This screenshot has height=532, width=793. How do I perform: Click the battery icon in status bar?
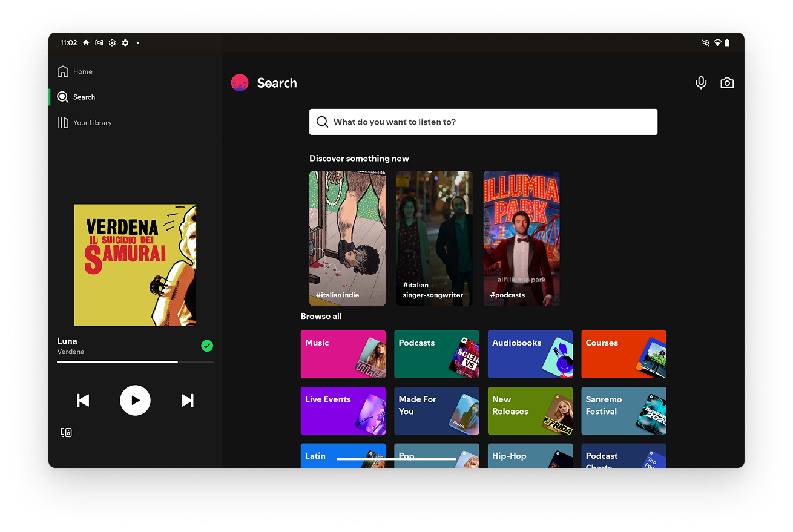coord(728,43)
